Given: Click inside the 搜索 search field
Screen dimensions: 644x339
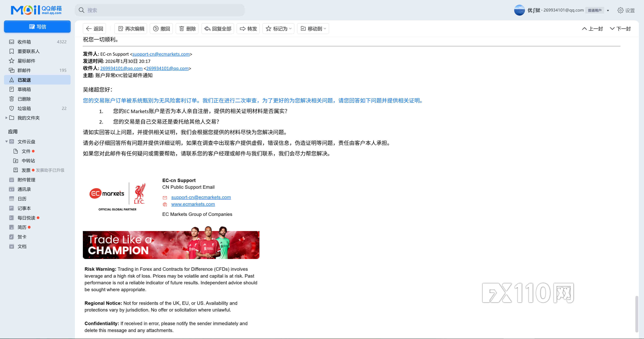Looking at the screenshot, I should (x=159, y=10).
